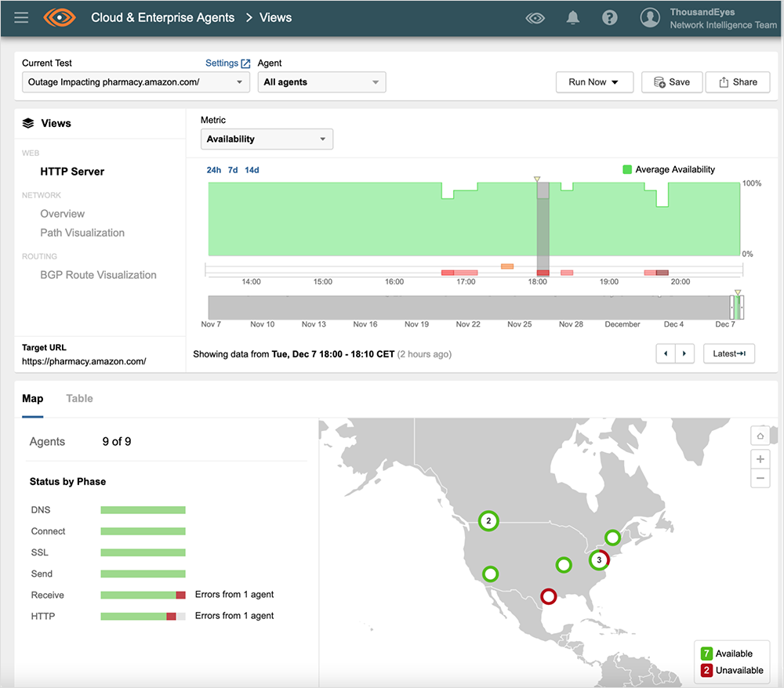Toggle Average Availability legend series
Image resolution: width=784 pixels, height=688 pixels.
click(x=669, y=169)
